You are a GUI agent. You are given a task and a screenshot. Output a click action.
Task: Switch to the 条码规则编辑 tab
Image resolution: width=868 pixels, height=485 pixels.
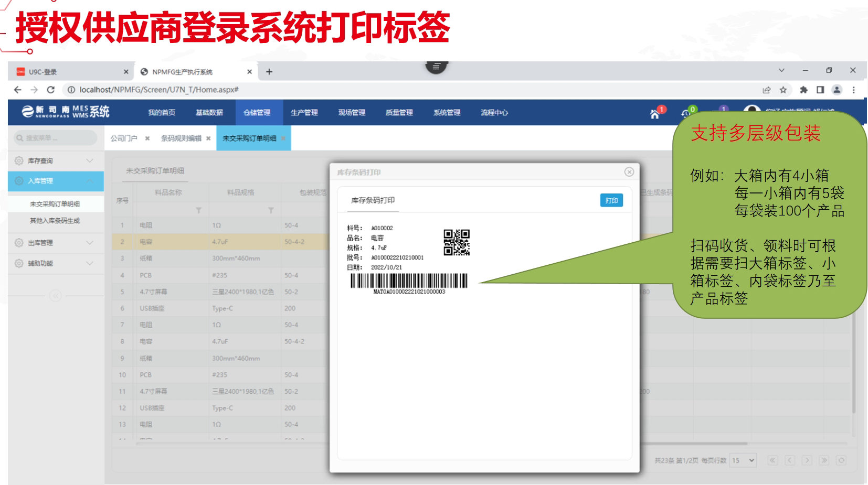[x=181, y=138]
